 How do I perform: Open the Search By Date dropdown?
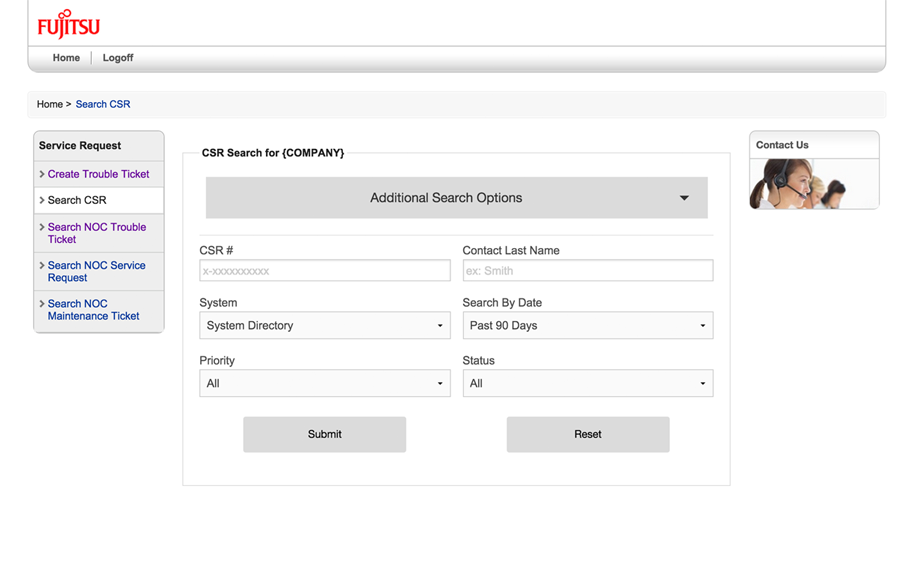click(587, 326)
